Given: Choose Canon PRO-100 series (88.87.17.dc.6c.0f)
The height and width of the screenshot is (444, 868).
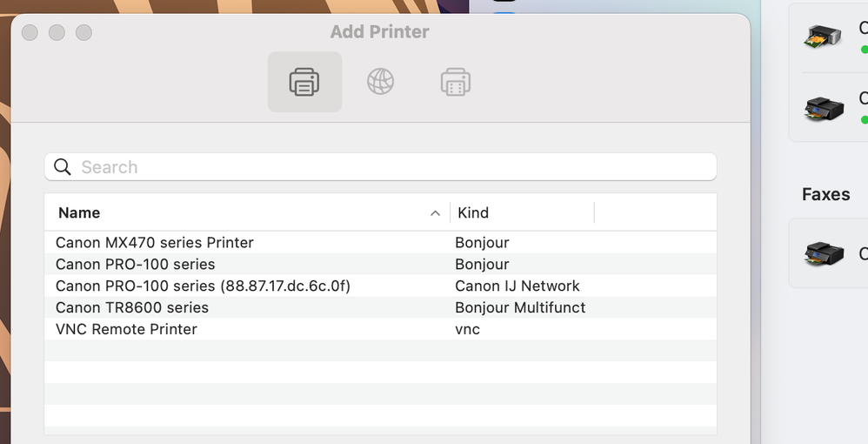Looking at the screenshot, I should click(380, 286).
